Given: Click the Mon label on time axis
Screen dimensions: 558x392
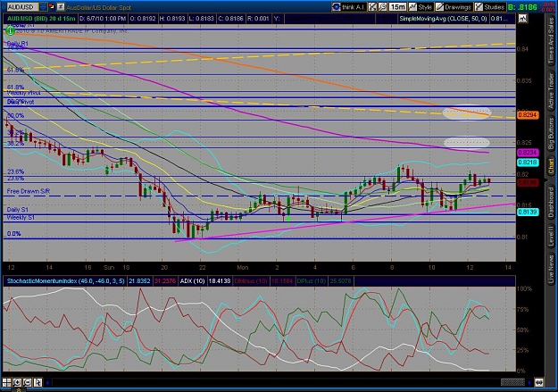Looking at the screenshot, I should (x=243, y=267).
